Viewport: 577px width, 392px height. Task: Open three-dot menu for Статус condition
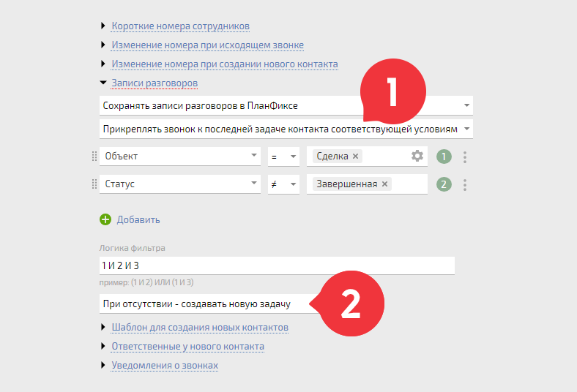click(x=465, y=185)
